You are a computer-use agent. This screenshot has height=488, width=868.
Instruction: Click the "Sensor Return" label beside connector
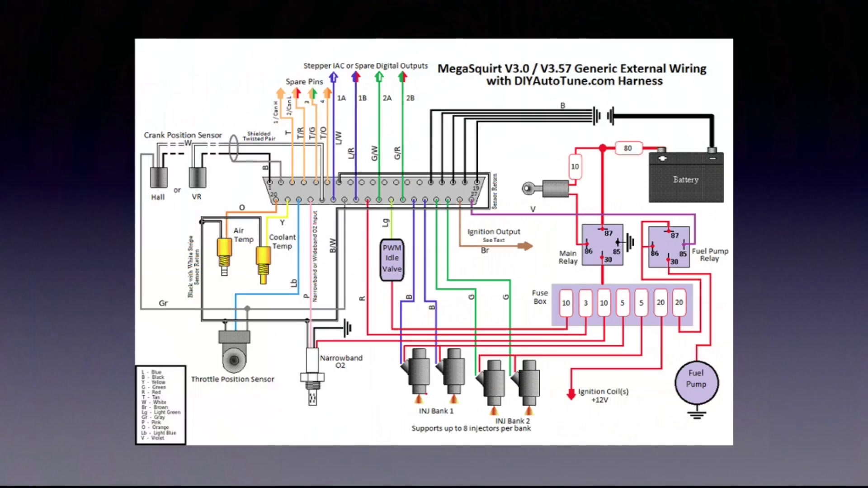tap(495, 191)
